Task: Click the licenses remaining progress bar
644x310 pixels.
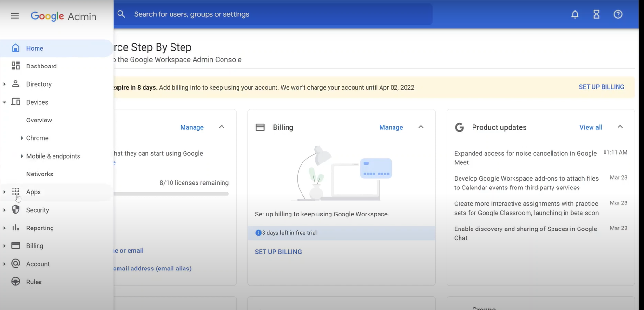Action: 171,194
